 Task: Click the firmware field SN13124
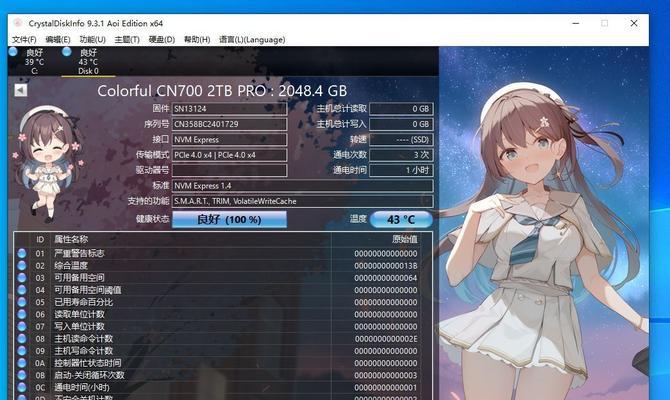229,109
